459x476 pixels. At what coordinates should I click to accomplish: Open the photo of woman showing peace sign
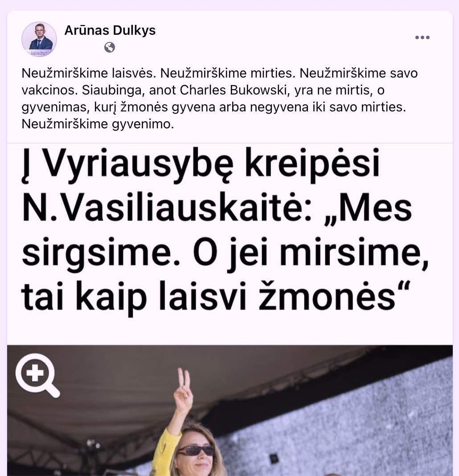point(230,410)
